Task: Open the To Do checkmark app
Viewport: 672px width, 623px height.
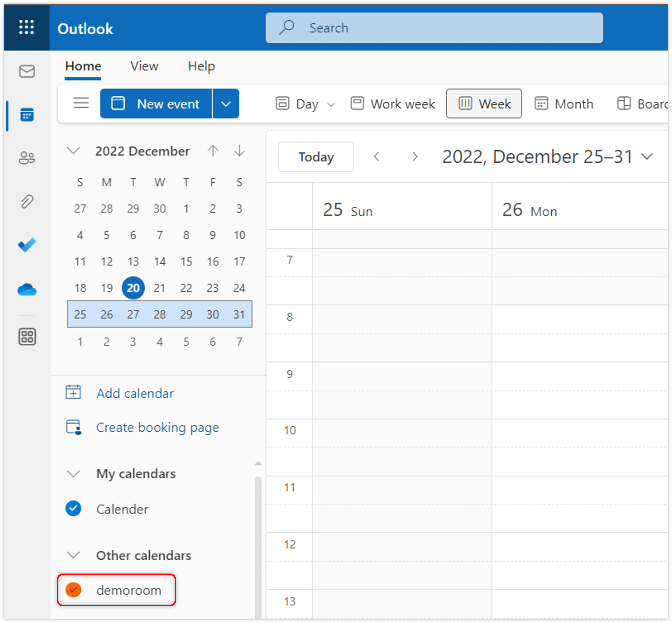Action: (x=27, y=245)
